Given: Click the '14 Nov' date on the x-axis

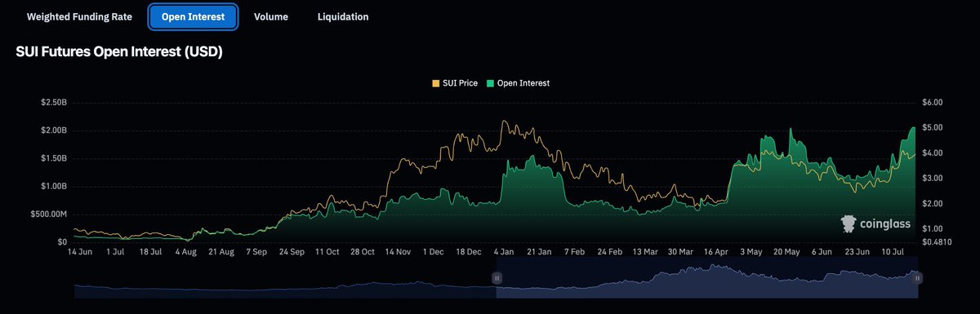Looking at the screenshot, I should [x=398, y=253].
